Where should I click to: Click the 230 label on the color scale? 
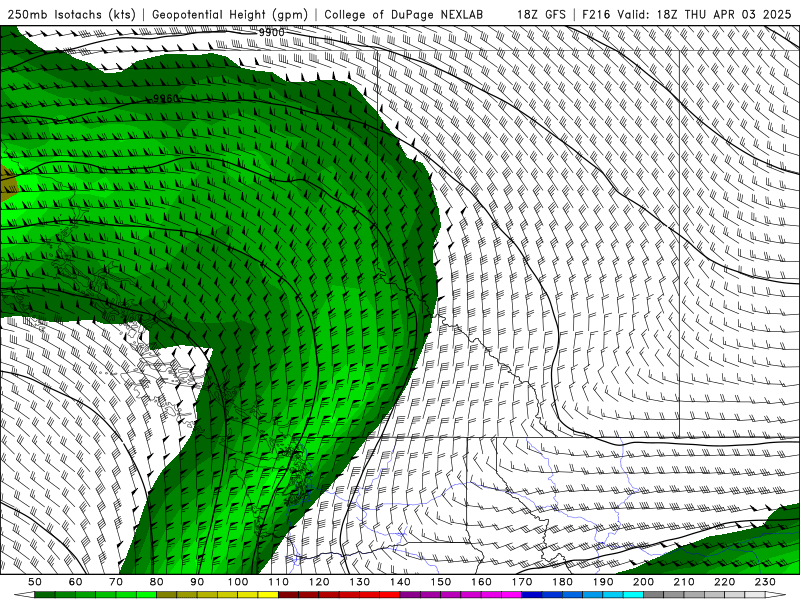pyautogui.click(x=765, y=582)
